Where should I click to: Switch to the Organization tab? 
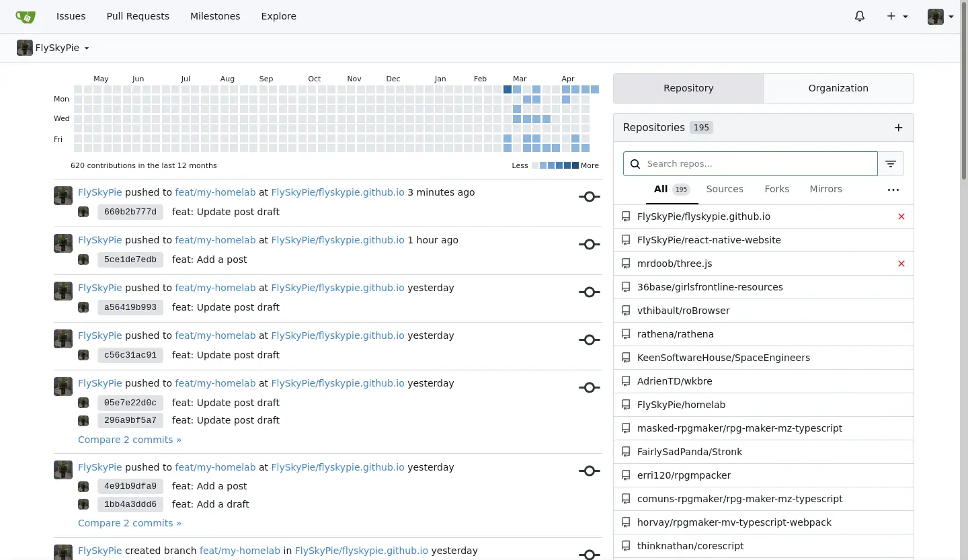tap(838, 88)
